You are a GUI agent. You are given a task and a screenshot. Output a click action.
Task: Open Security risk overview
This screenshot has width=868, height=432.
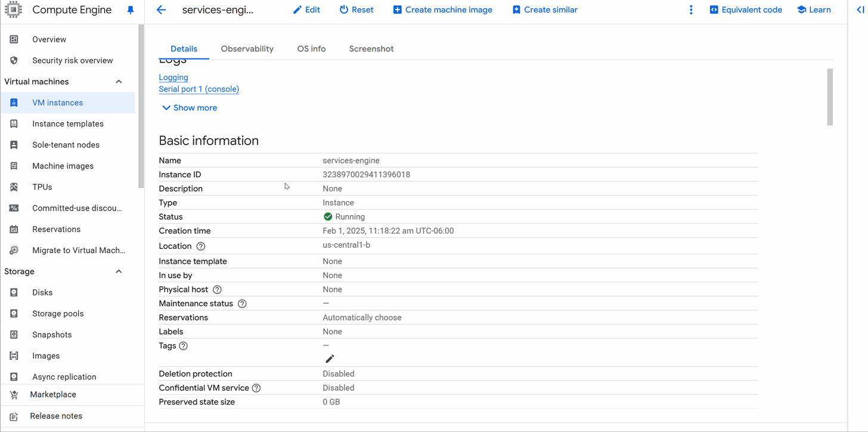pyautogui.click(x=73, y=60)
